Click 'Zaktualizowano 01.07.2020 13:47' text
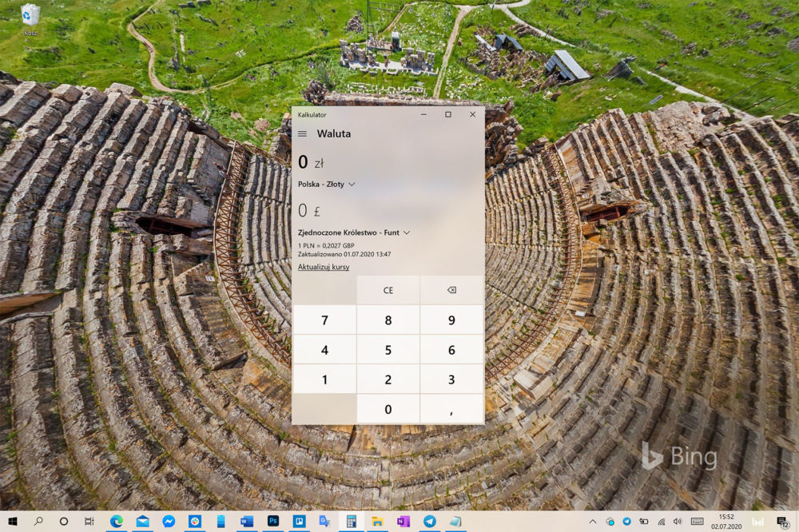The height and width of the screenshot is (532, 799). tap(344, 254)
